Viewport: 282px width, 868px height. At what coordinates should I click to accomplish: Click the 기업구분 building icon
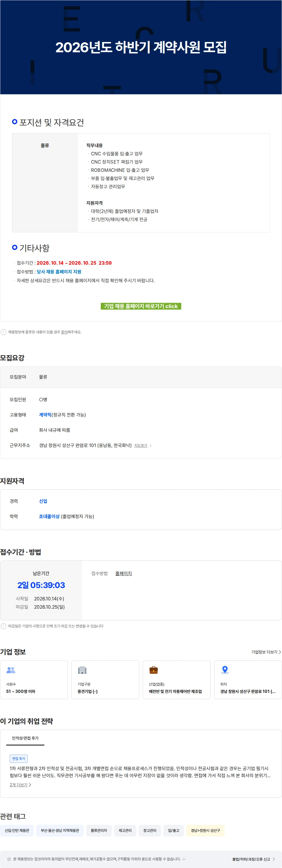click(82, 670)
